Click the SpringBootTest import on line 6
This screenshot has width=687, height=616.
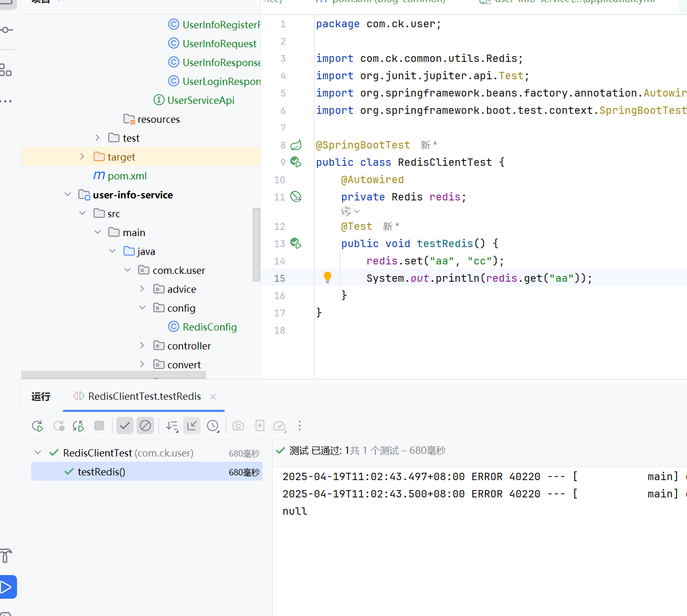[x=643, y=110]
